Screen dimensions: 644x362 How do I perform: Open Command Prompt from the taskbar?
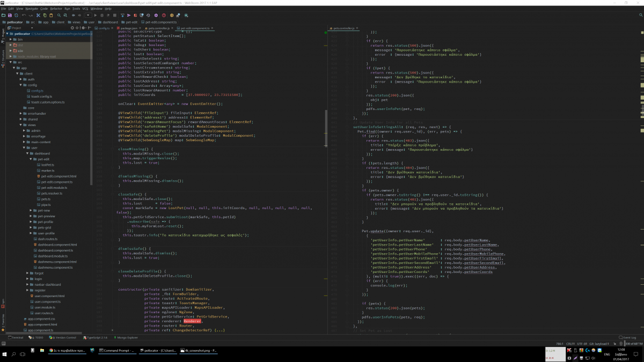pyautogui.click(x=117, y=351)
